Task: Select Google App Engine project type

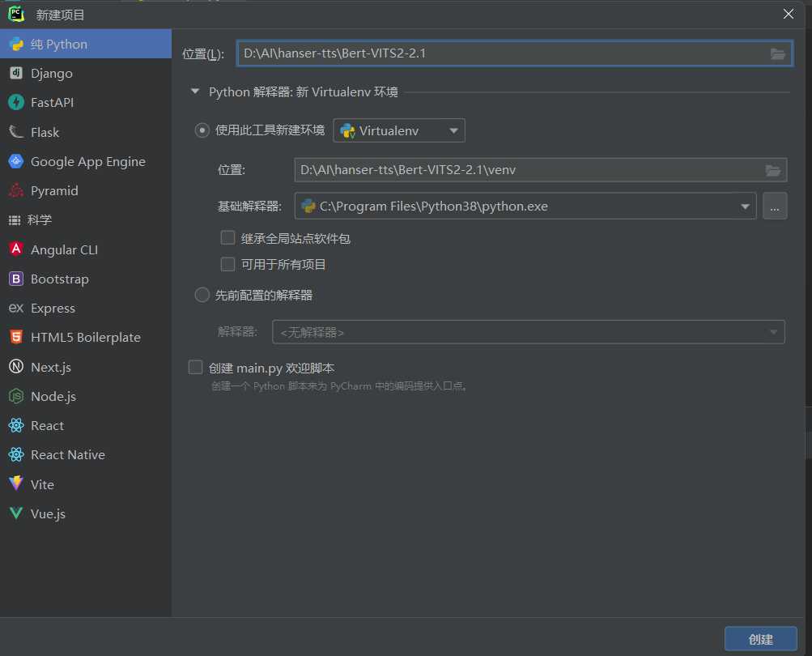Action: 86,161
